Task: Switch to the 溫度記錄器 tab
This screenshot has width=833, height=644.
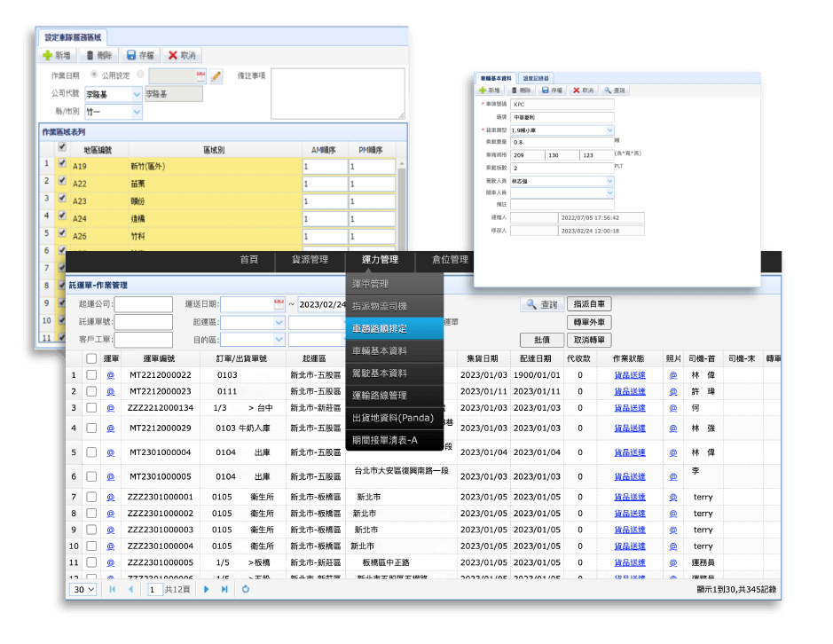Action: pyautogui.click(x=535, y=78)
